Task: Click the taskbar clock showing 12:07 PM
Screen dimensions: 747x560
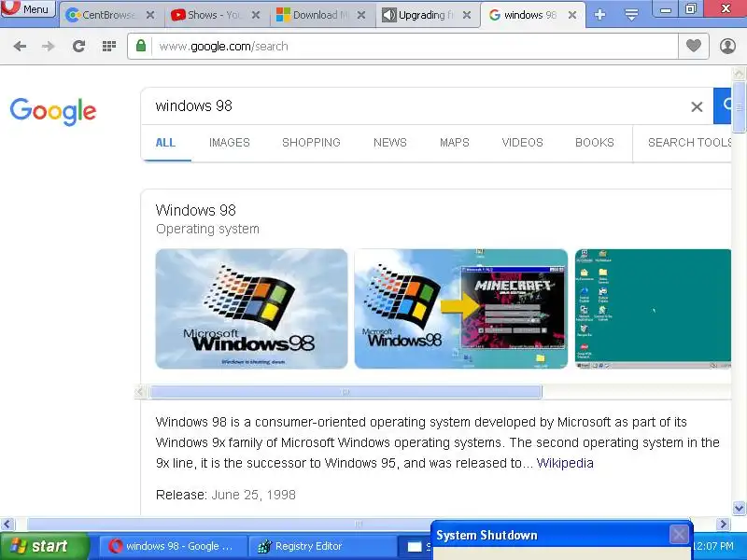Action: 714,546
